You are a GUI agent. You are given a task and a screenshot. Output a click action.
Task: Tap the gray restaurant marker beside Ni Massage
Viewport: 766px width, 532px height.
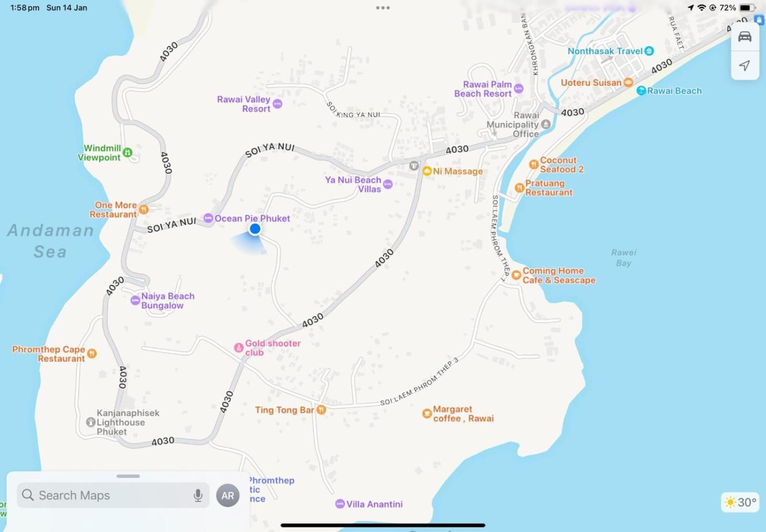(414, 166)
